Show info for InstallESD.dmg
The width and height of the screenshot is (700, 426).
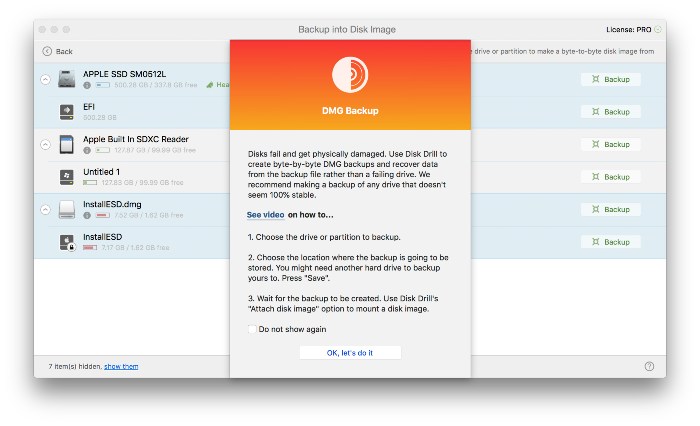coord(87,215)
